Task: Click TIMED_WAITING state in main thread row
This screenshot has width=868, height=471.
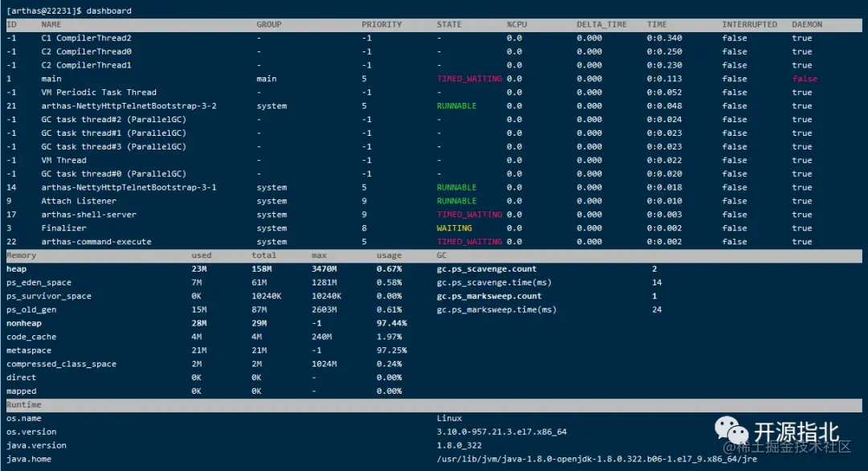Action: coord(469,79)
